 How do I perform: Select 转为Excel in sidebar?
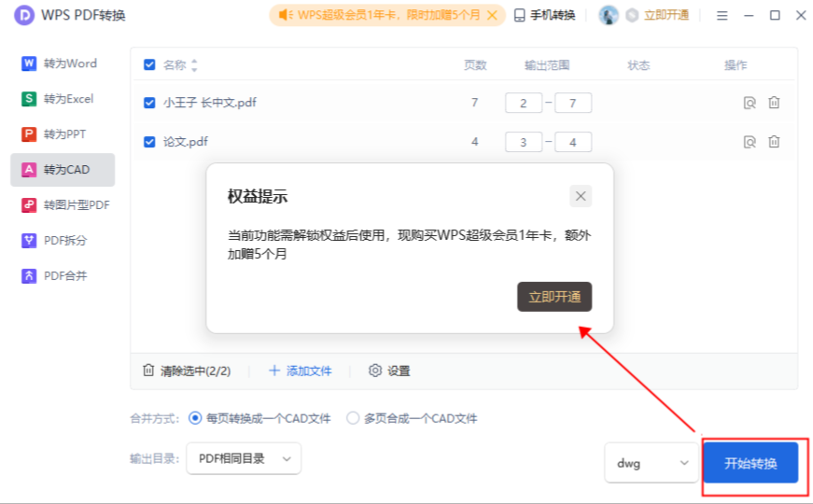[63, 99]
